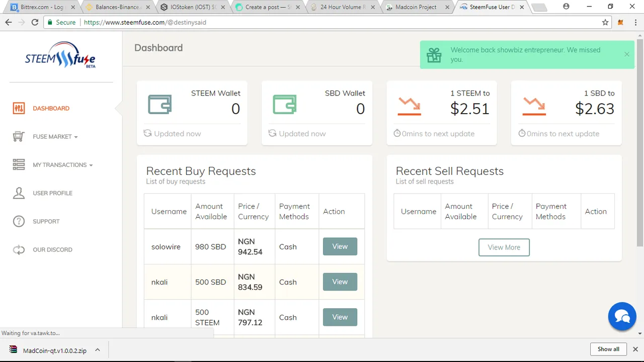
Task: Open the User Profile page
Action: tap(52, 193)
